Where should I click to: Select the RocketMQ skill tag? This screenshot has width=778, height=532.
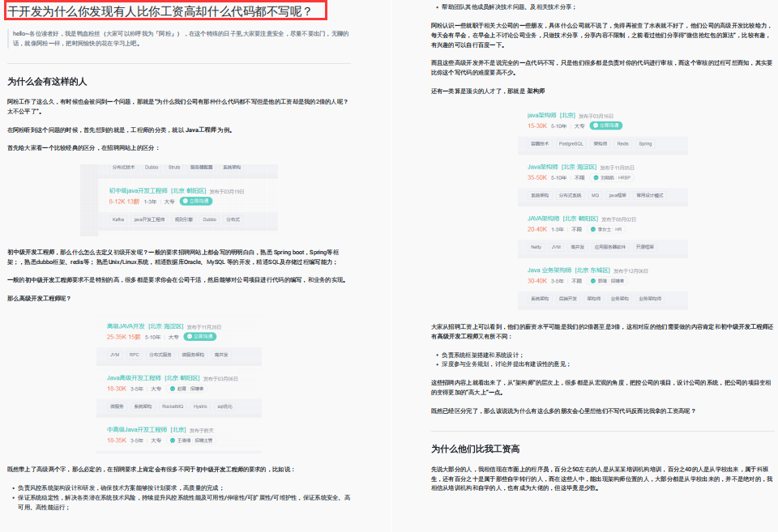tap(173, 406)
